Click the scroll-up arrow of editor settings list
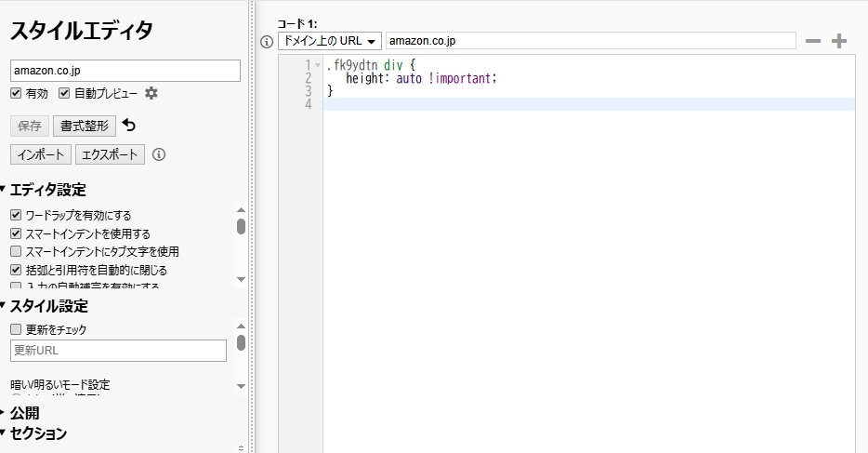Screen dimensions: 868x453 pyautogui.click(x=241, y=209)
